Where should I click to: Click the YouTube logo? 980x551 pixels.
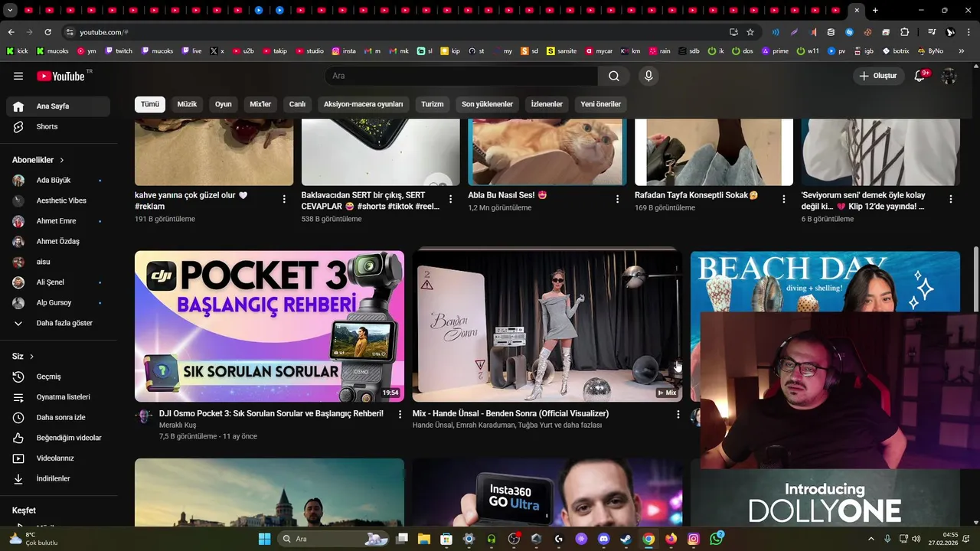60,76
